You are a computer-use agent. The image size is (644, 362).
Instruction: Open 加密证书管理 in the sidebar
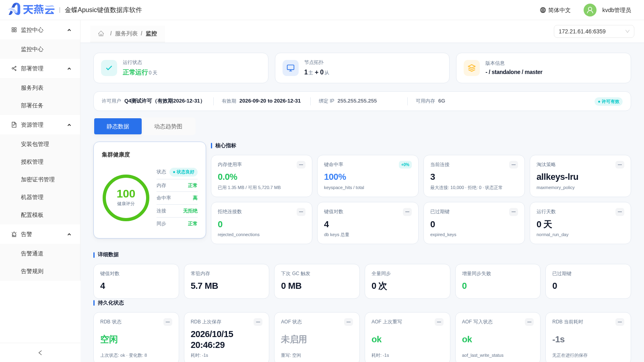click(40, 179)
